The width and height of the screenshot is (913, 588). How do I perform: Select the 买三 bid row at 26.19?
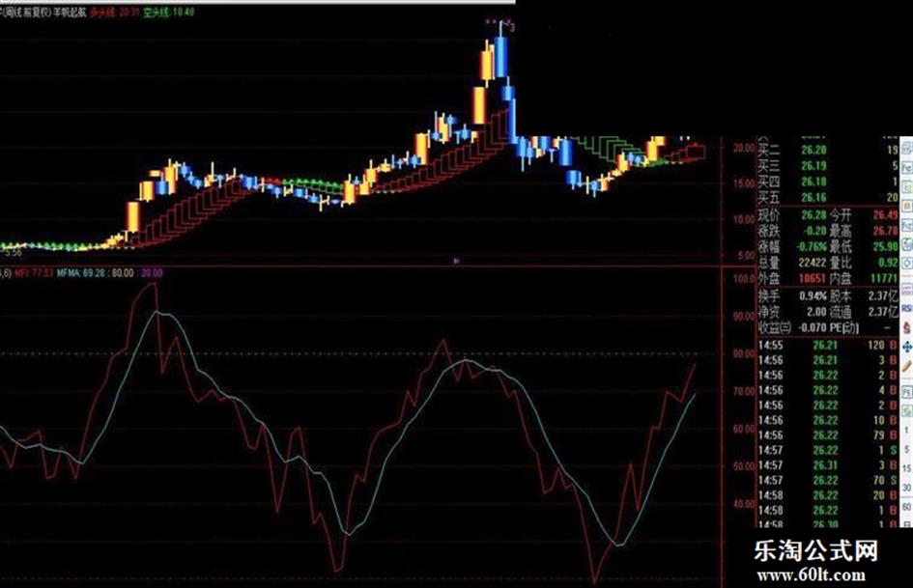(828, 166)
